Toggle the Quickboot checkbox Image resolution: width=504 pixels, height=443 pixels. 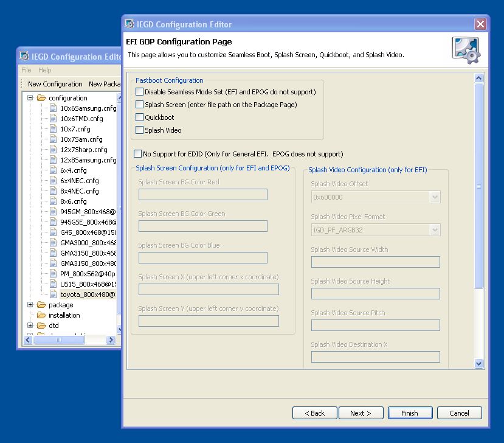click(140, 117)
